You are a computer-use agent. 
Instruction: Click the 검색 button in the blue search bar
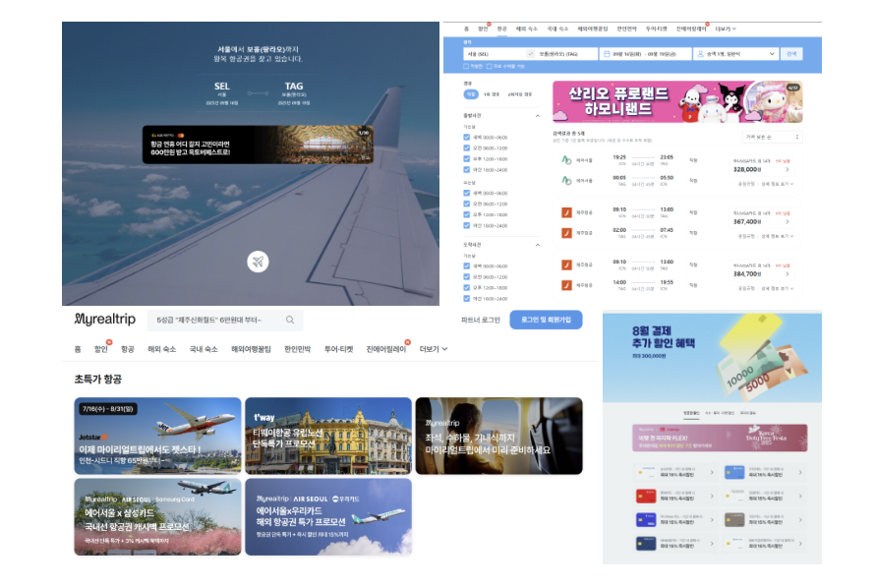pos(791,54)
